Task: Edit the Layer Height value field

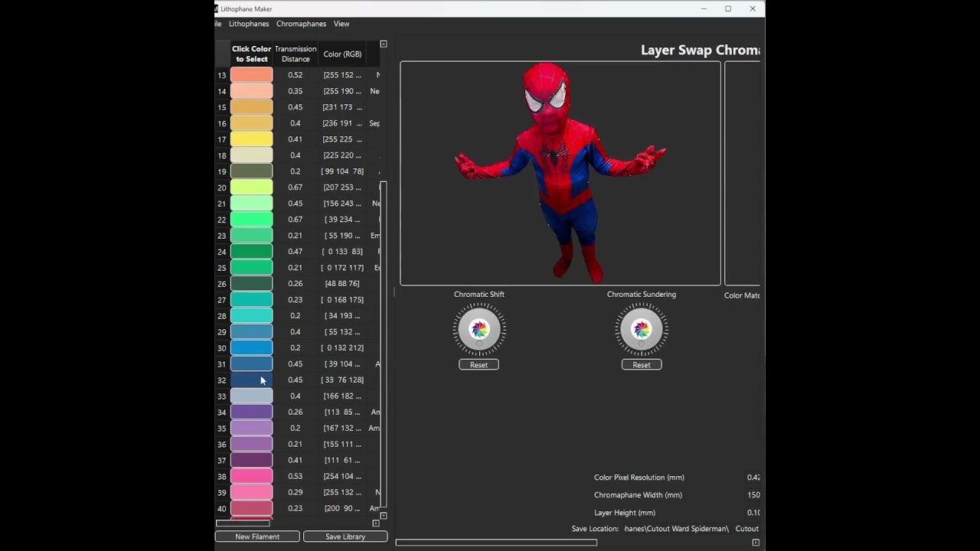Action: [x=753, y=513]
